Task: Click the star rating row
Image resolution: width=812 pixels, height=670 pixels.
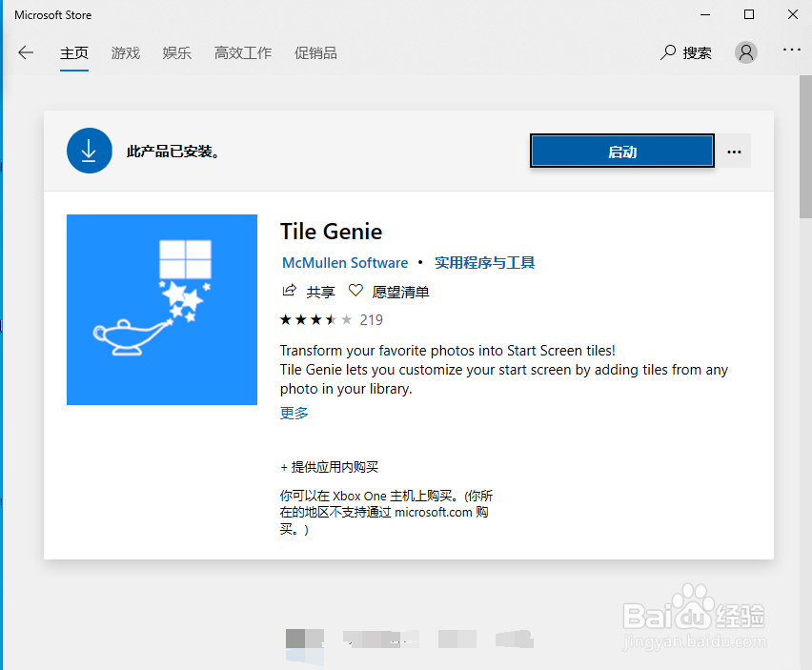Action: click(x=315, y=319)
